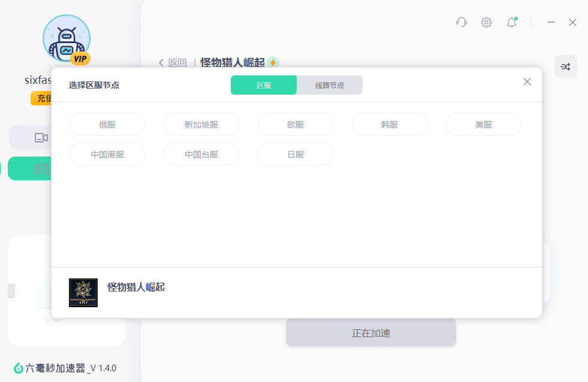The width and height of the screenshot is (588, 382).
Task: Select the 新加坡服 region server
Action: coord(201,125)
